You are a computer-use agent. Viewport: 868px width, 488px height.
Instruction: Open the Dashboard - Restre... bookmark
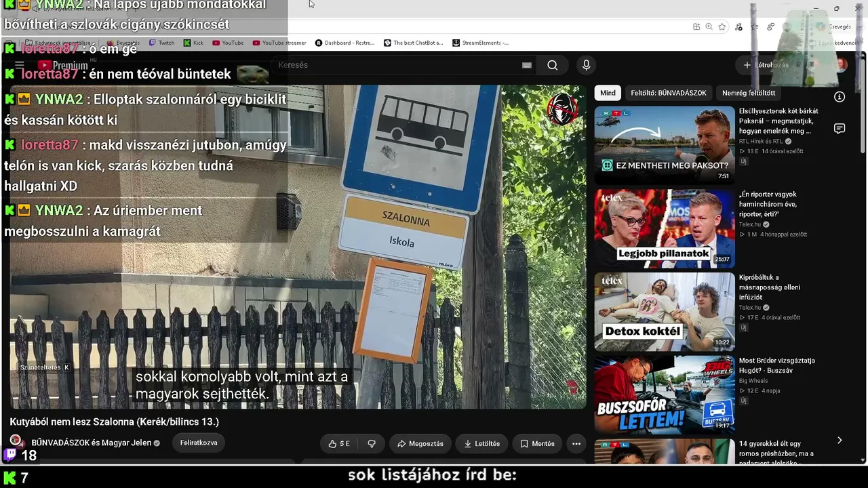pos(344,43)
